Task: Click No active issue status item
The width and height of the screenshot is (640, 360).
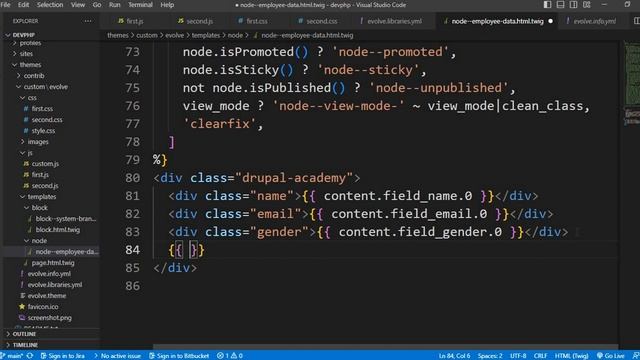Action: coord(118,356)
